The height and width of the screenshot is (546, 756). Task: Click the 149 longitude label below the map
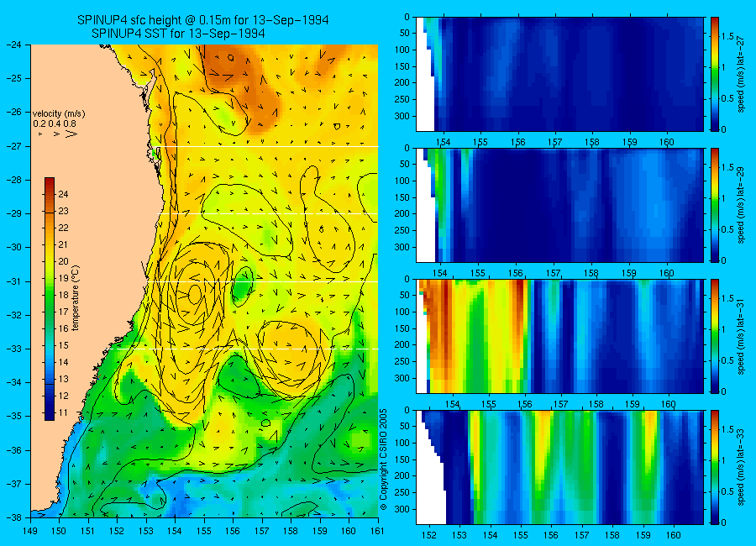30,531
